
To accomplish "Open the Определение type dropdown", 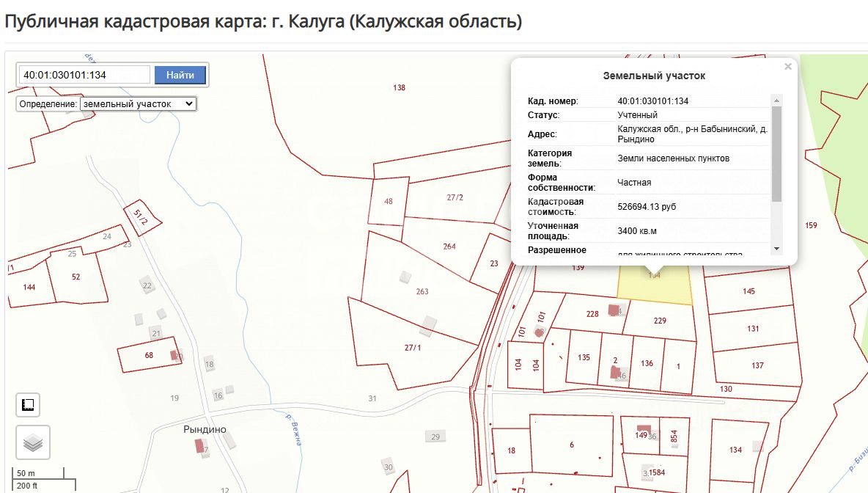I will [139, 104].
